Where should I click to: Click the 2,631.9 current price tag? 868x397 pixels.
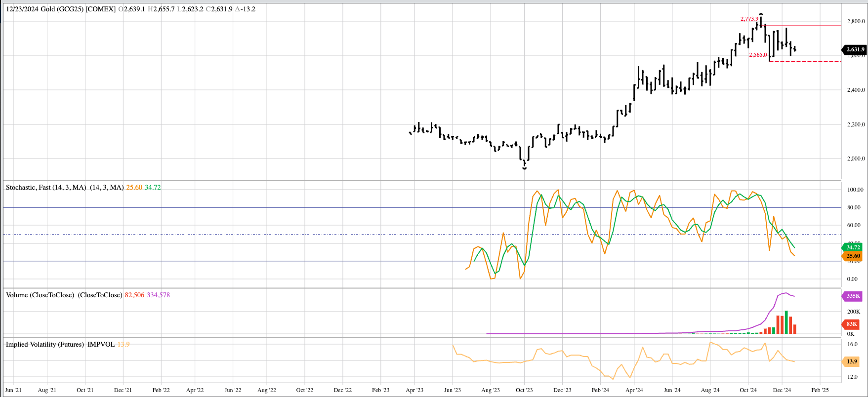point(855,49)
